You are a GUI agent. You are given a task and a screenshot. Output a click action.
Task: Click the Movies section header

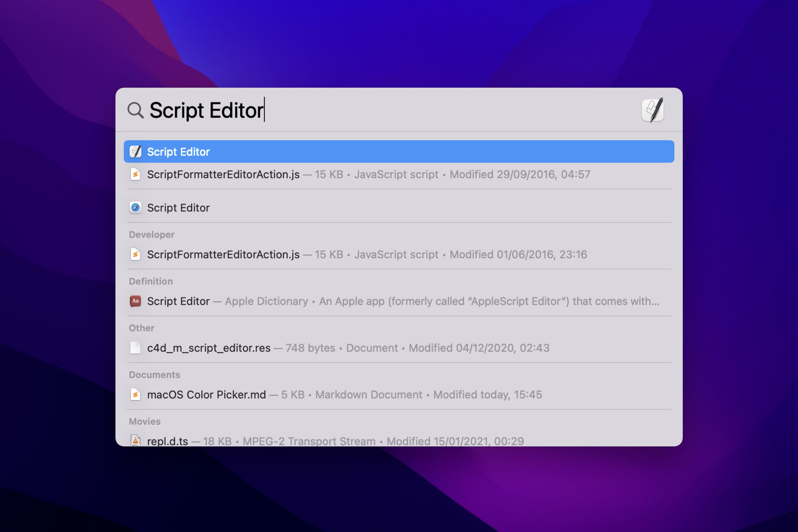pos(145,421)
